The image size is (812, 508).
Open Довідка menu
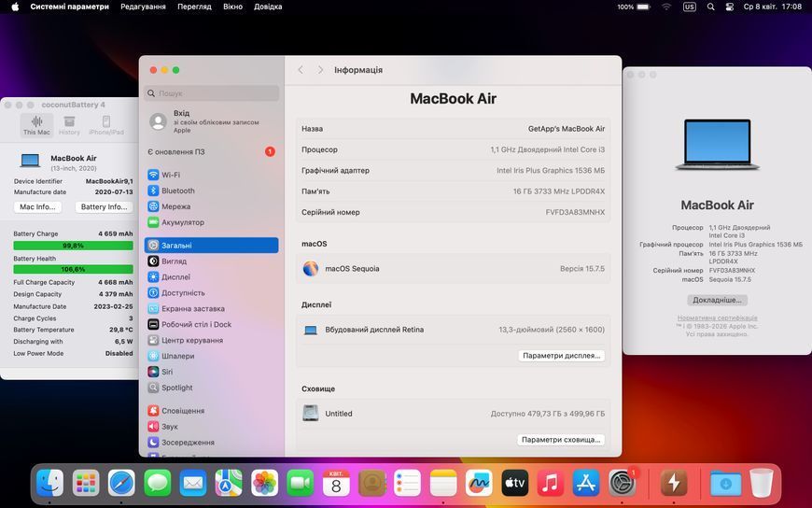[268, 7]
